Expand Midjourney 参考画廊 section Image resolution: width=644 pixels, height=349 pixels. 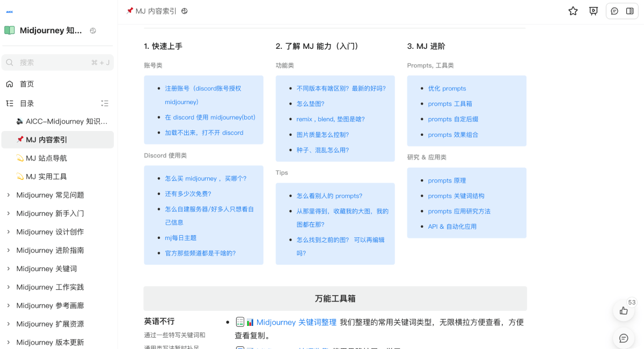pos(8,306)
